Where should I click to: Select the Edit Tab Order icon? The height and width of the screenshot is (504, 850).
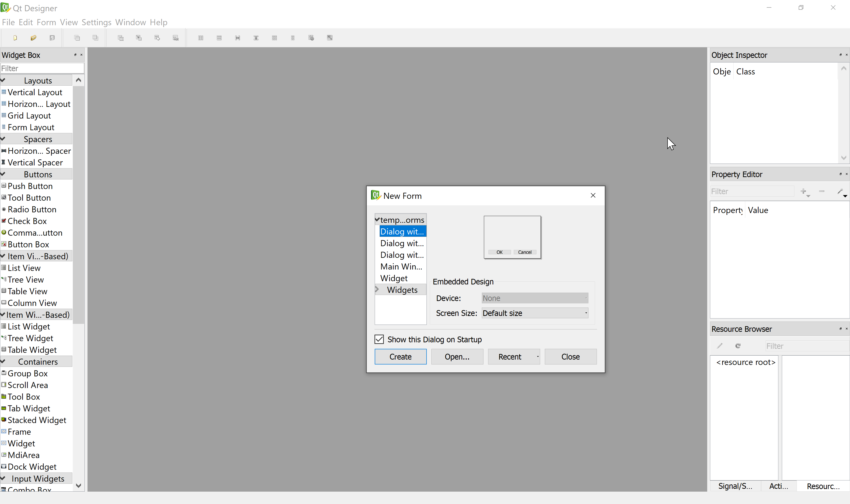(x=175, y=38)
